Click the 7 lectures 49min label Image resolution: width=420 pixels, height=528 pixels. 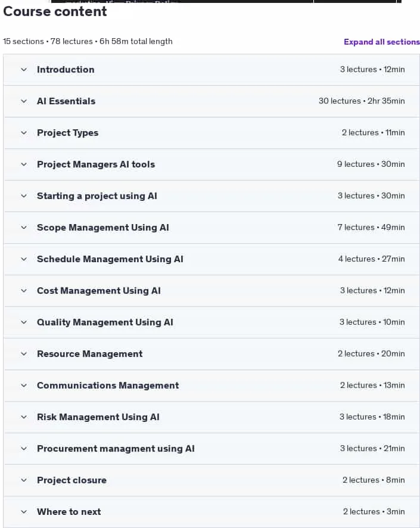(x=371, y=228)
